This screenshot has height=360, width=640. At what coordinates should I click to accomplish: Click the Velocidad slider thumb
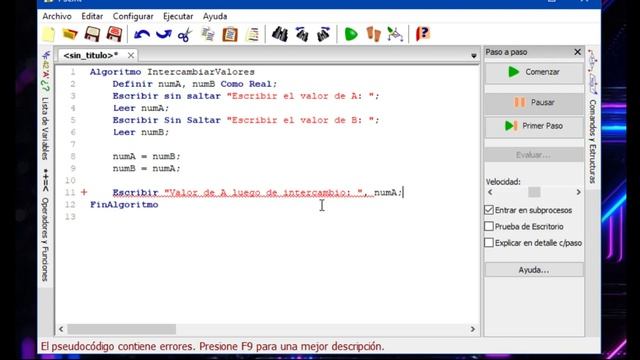coord(534,192)
